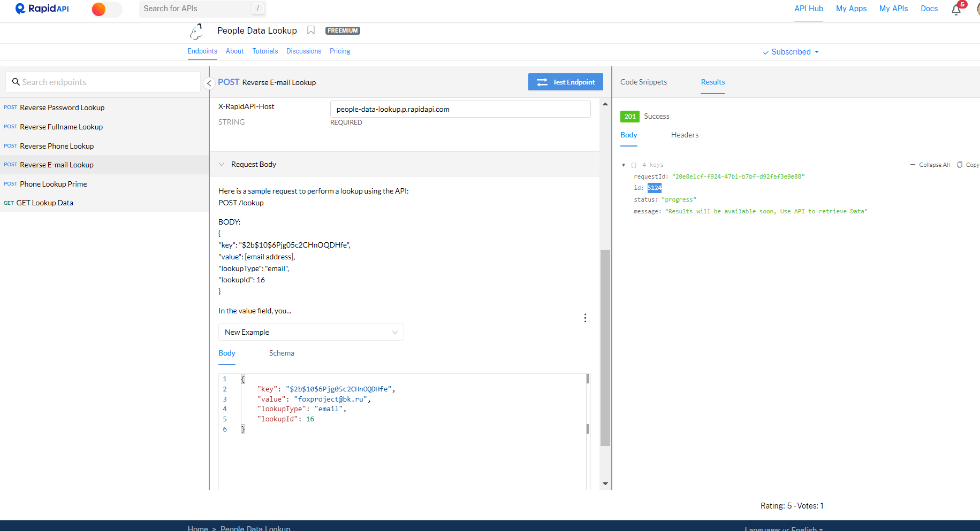This screenshot has height=531, width=980.
Task: Open the Pricing link
Action: click(x=340, y=51)
